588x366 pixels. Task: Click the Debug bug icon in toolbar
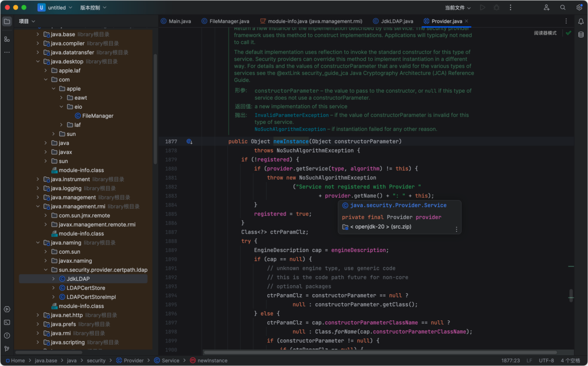coord(497,8)
